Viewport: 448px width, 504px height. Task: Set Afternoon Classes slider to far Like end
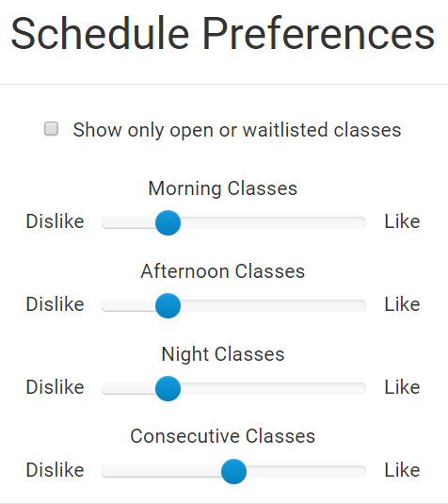pos(363,305)
